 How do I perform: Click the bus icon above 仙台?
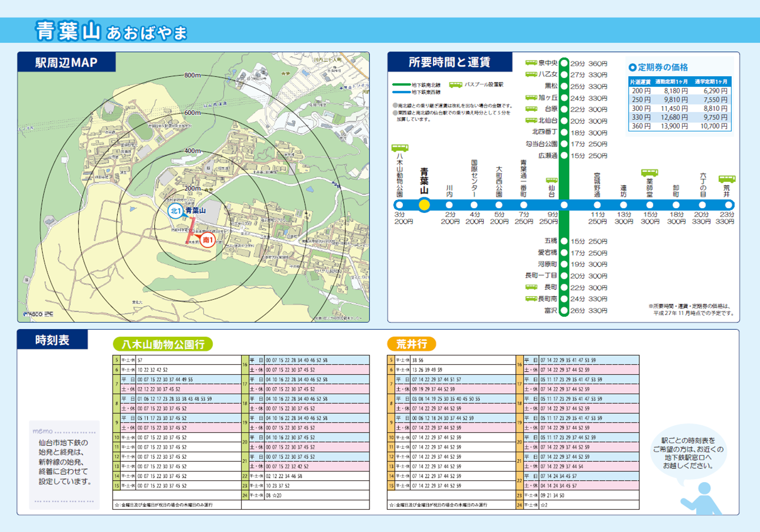[x=551, y=181]
